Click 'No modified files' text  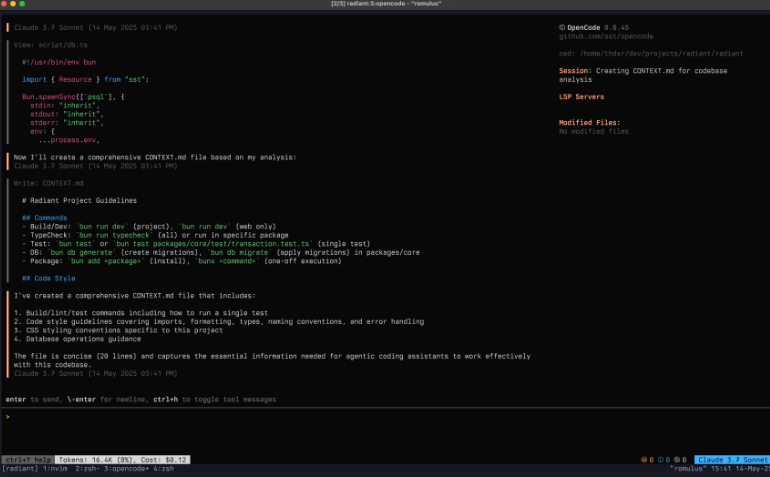point(594,131)
